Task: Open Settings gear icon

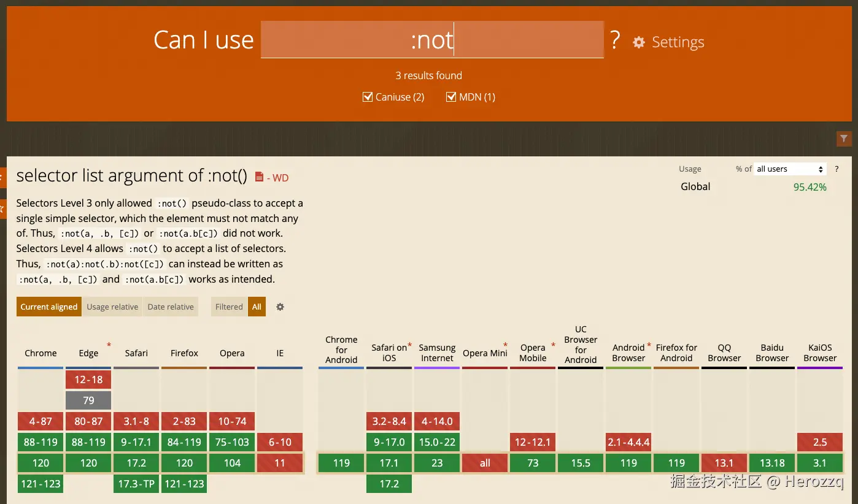Action: [639, 42]
